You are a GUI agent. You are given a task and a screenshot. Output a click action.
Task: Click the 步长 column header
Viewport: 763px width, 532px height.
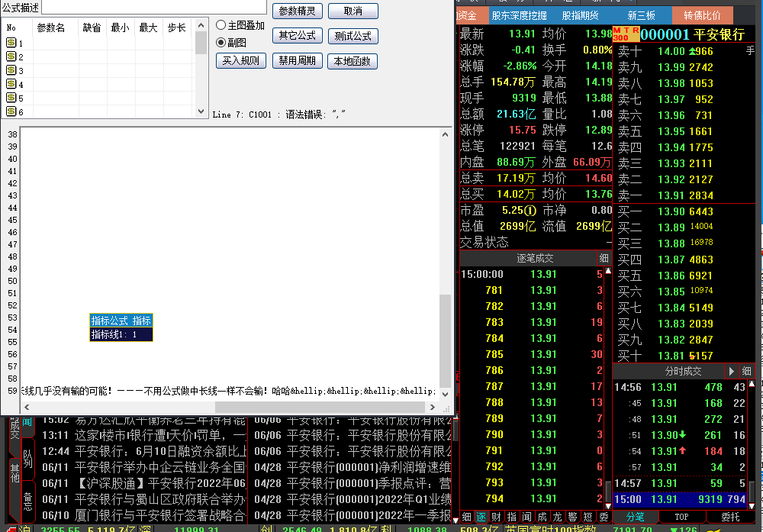pos(177,27)
